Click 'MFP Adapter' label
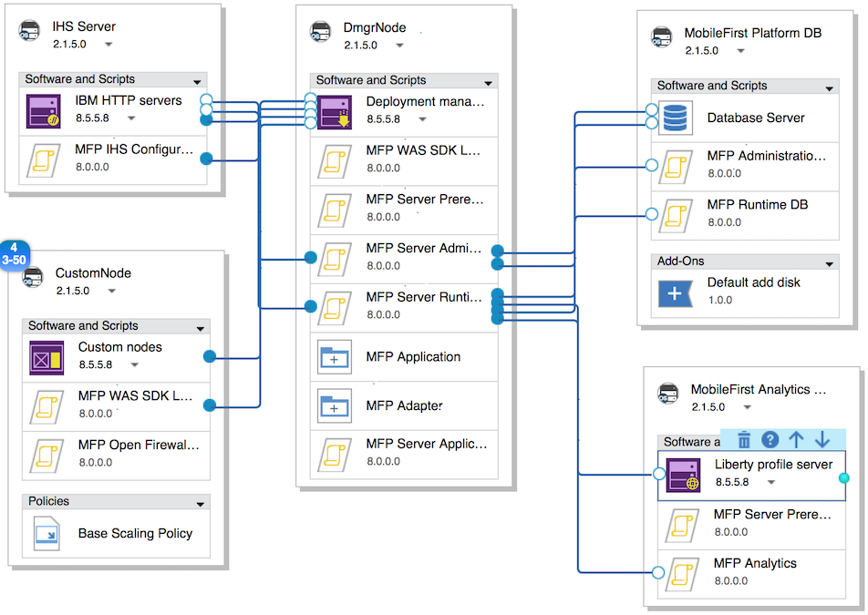The height and width of the screenshot is (615, 868). pos(404,405)
